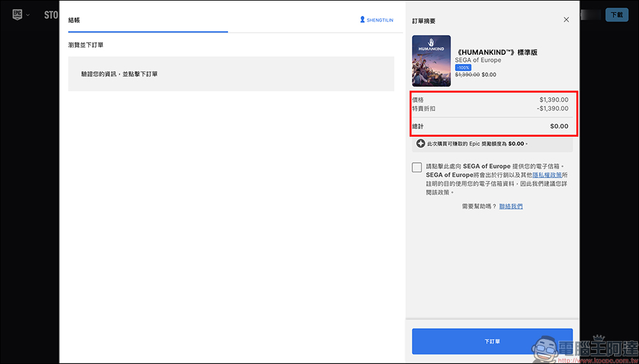The width and height of the screenshot is (639, 364).
Task: Click the Epic Rewards star icon
Action: click(x=420, y=144)
